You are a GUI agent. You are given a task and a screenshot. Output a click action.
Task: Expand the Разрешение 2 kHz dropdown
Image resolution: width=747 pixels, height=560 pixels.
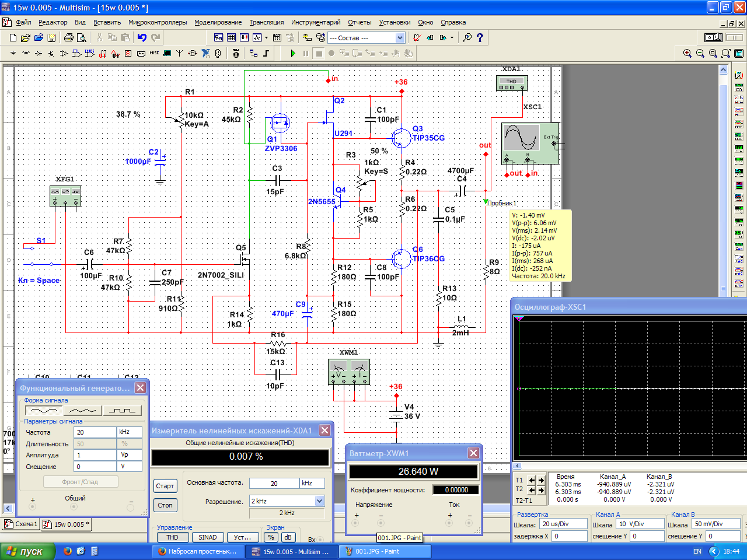[x=319, y=501]
